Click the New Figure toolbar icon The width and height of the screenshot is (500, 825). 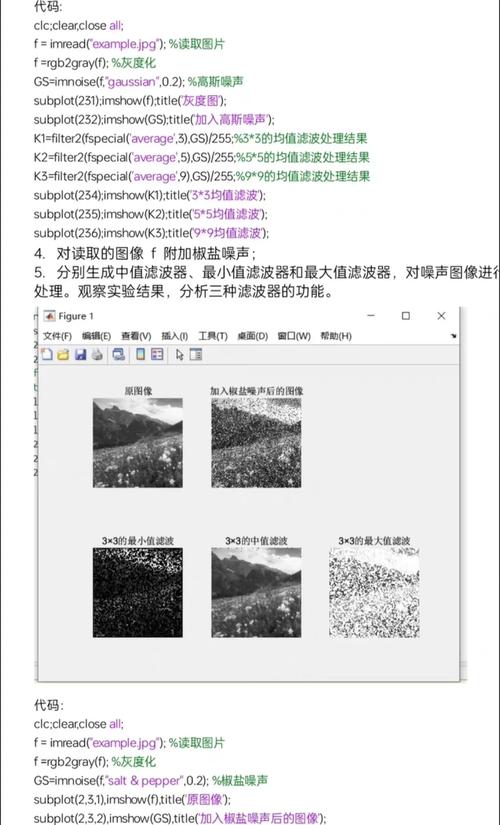tap(47, 355)
